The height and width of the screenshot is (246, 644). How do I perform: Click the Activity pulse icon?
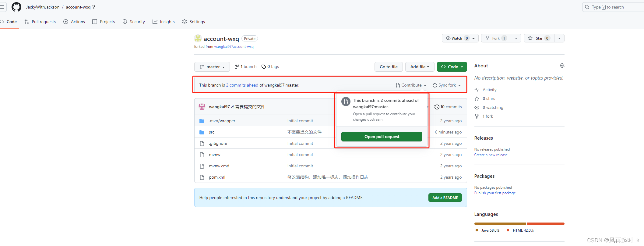(x=477, y=90)
